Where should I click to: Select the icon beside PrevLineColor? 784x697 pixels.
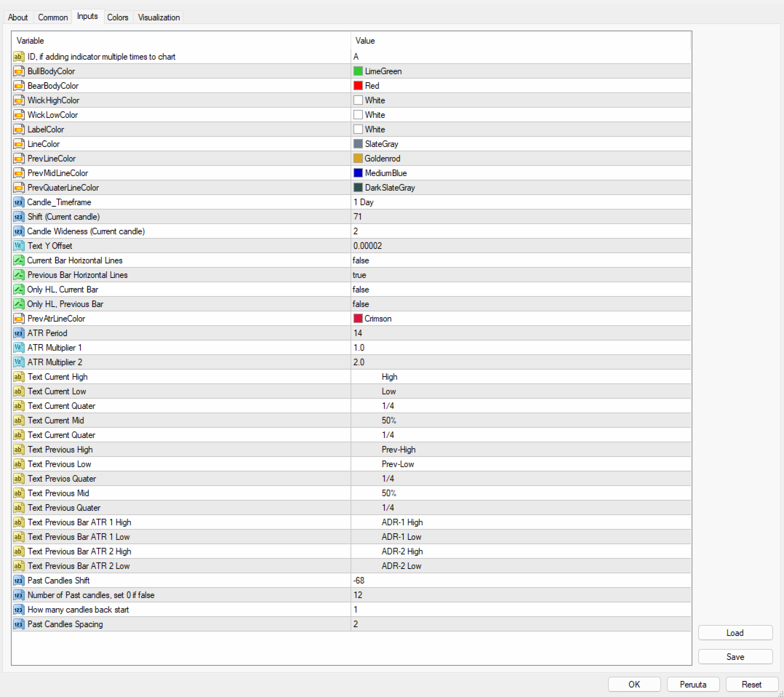click(18, 158)
